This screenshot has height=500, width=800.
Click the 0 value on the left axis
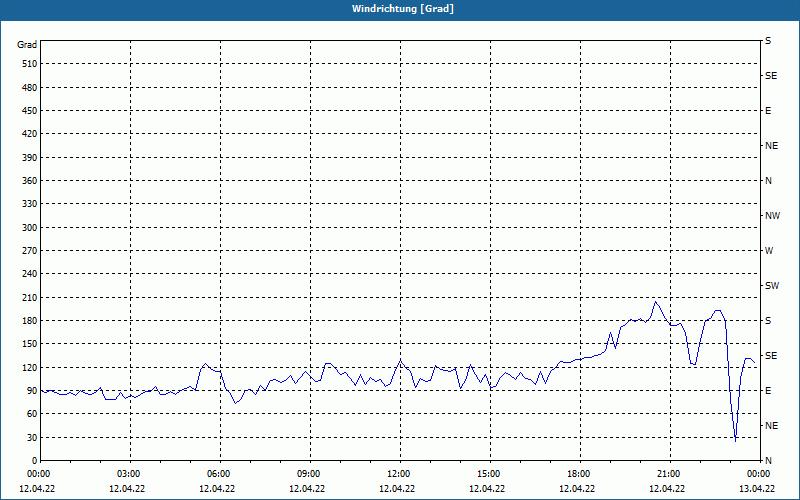pos(35,461)
